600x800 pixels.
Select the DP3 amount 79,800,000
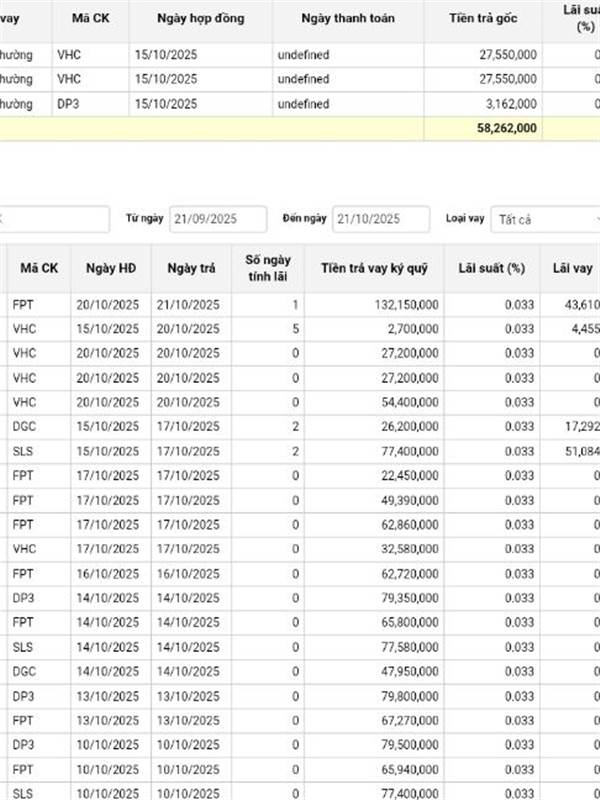pos(410,696)
